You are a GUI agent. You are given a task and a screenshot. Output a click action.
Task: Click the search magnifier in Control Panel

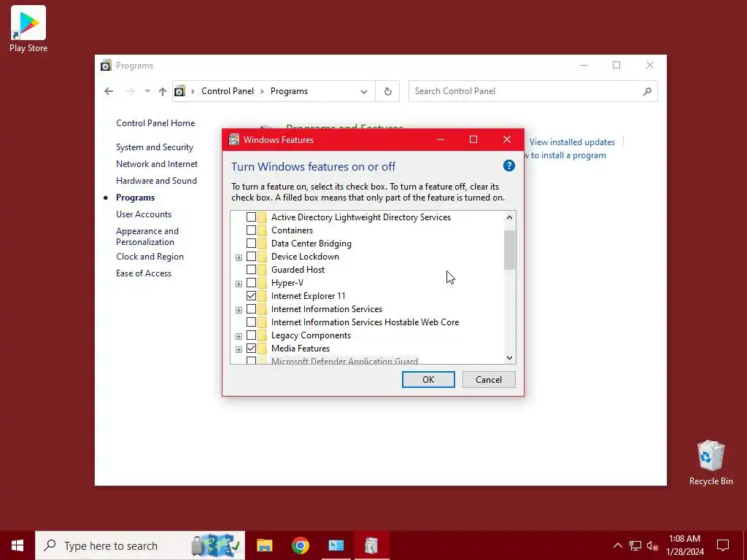(x=647, y=91)
